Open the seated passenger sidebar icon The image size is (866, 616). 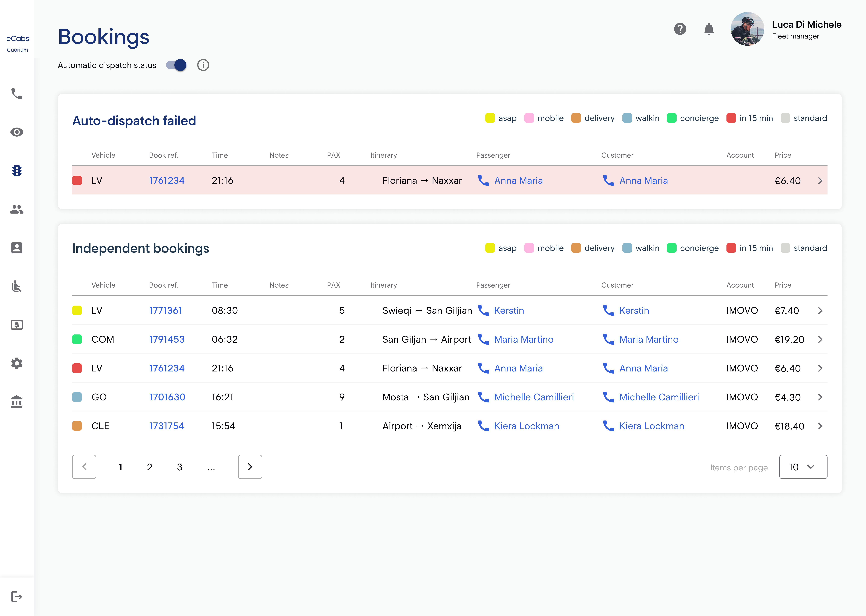(17, 286)
